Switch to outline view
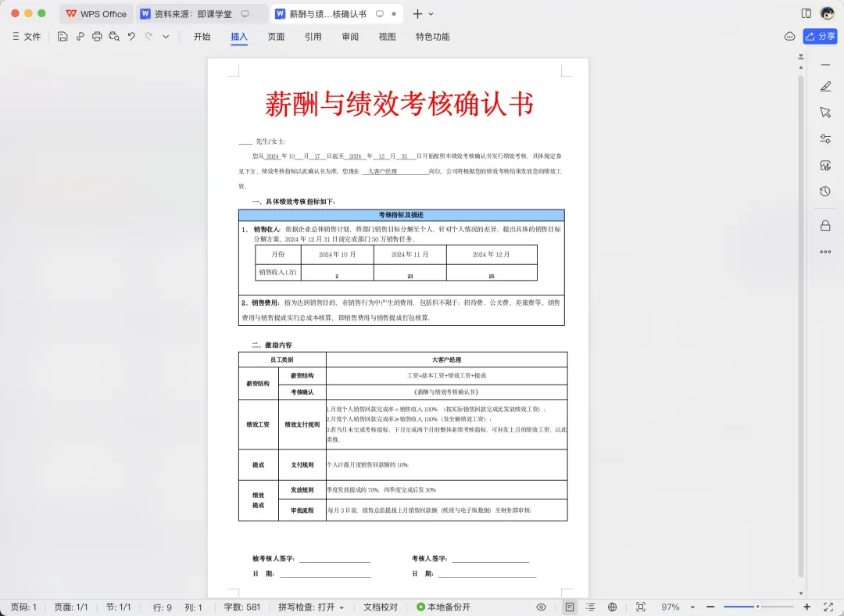The height and width of the screenshot is (616, 844). pyautogui.click(x=591, y=607)
